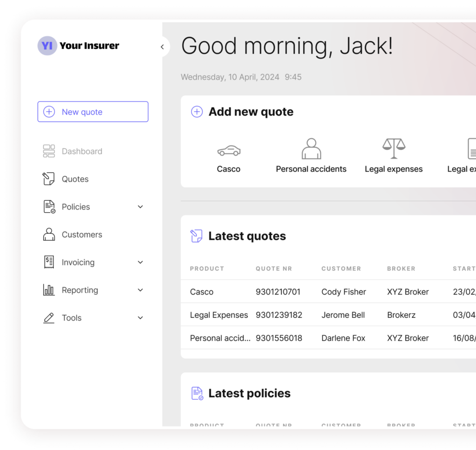Click quote number 9301210701

coord(278,292)
